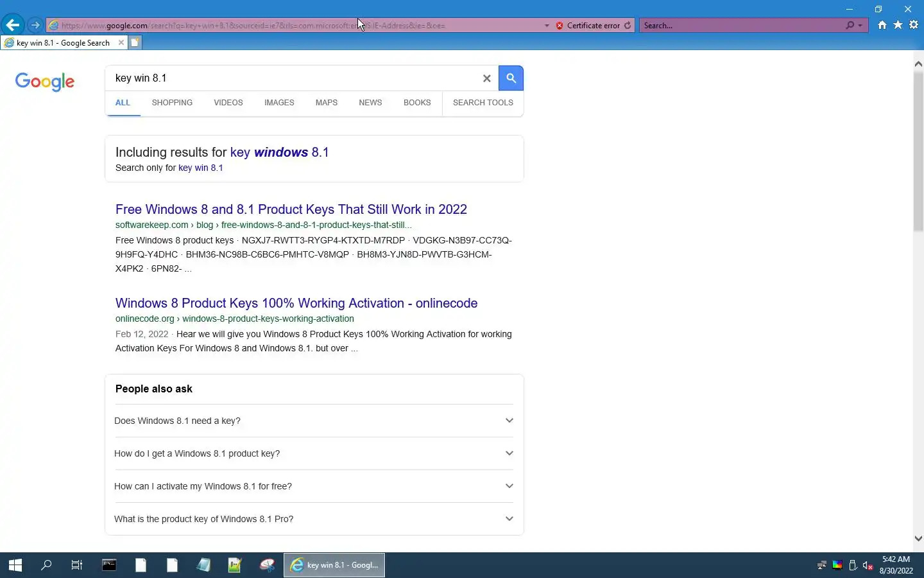The width and height of the screenshot is (924, 578).
Task: Open the second blank document taskbar icon
Action: [172, 565]
